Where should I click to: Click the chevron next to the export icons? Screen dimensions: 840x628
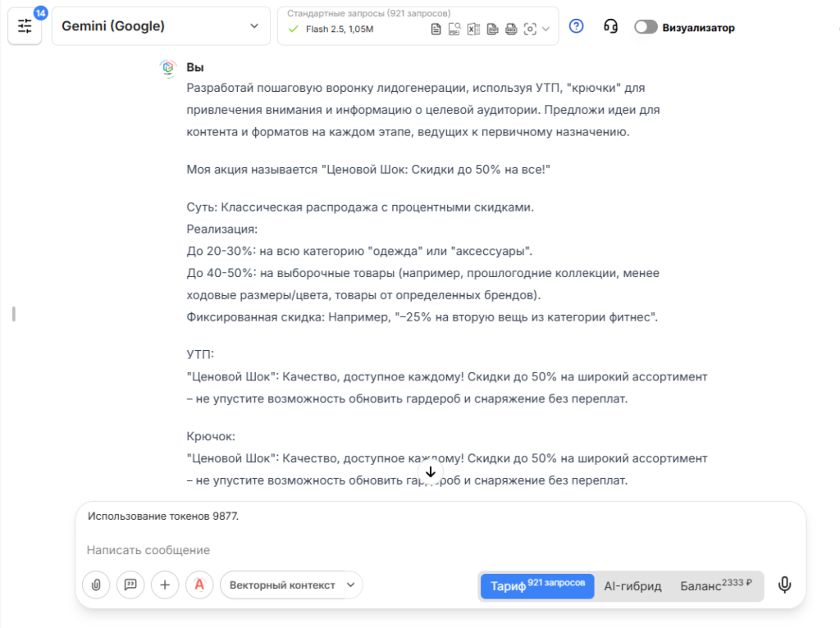click(x=546, y=29)
